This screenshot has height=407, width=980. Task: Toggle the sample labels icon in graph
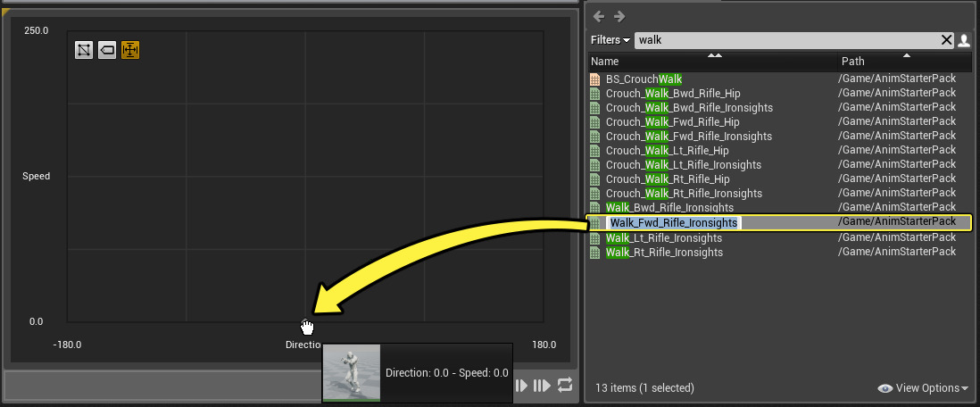(x=107, y=50)
